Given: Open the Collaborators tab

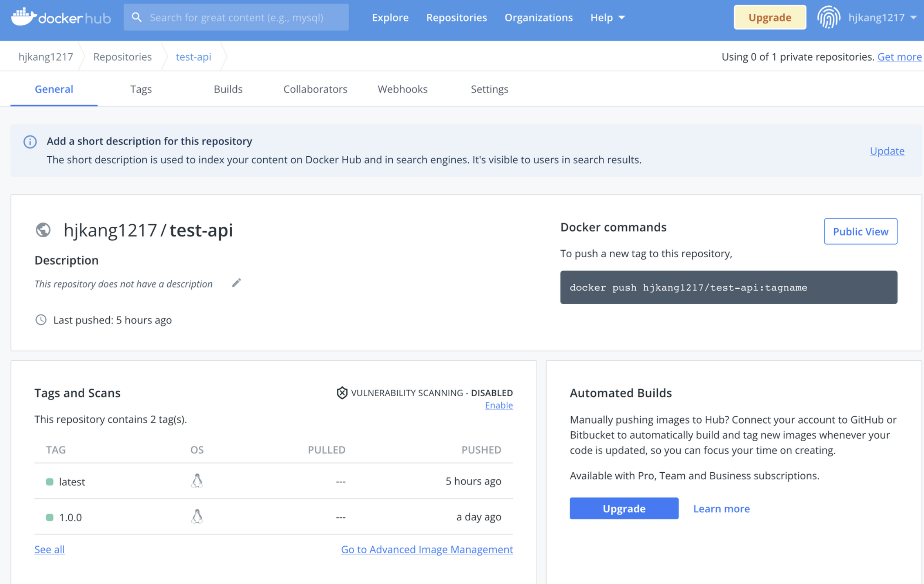Looking at the screenshot, I should pos(315,89).
